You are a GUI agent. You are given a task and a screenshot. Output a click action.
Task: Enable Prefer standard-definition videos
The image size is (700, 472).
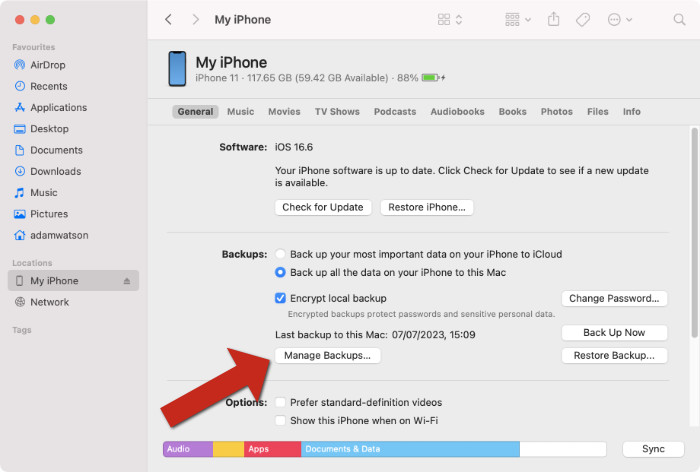point(280,402)
